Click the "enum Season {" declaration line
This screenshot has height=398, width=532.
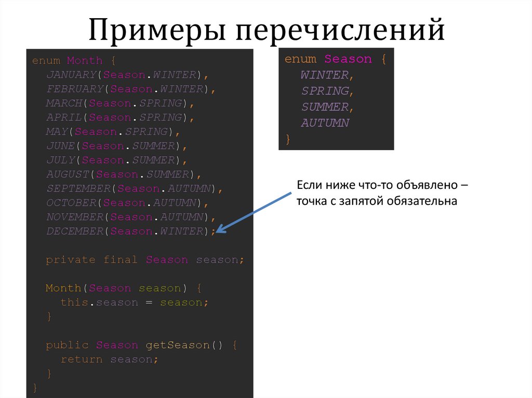335,59
